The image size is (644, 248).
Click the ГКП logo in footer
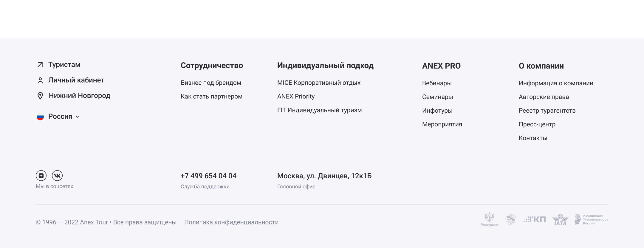click(x=535, y=220)
